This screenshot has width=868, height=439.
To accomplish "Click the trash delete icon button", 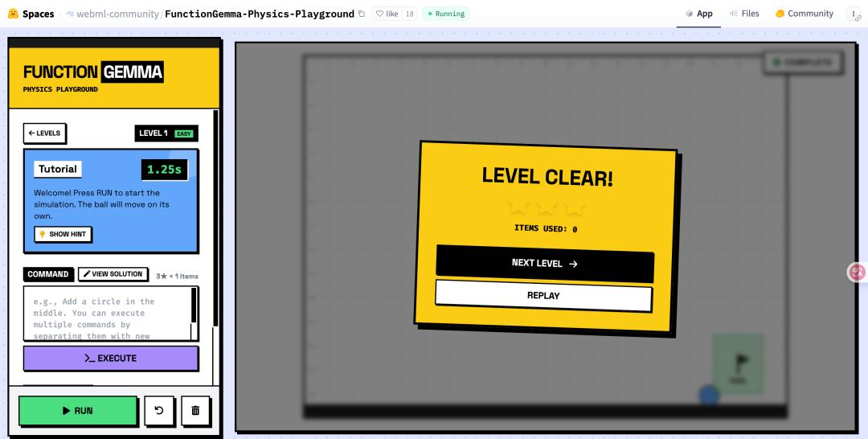I will [195, 411].
